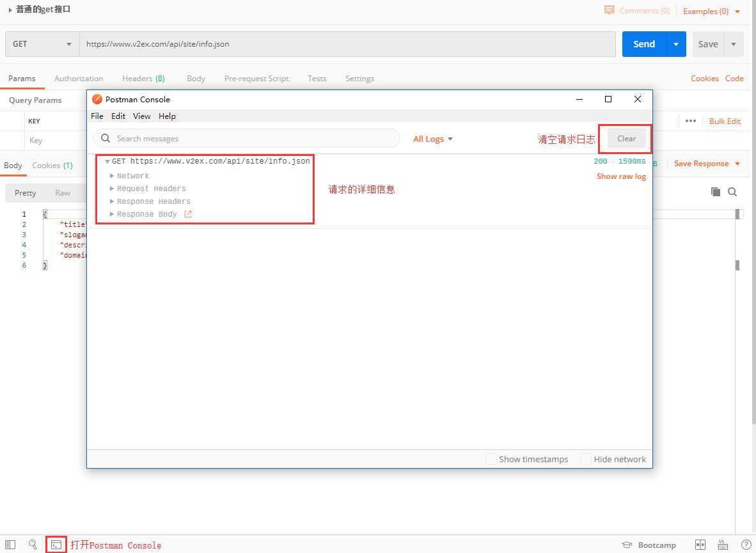
Task: Switch to the request Body tab
Action: click(x=196, y=78)
